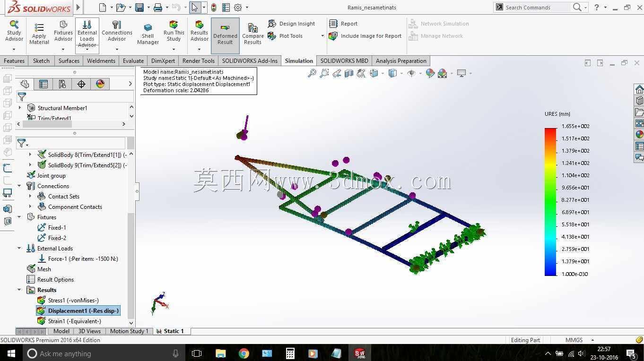Open the PropertyManager tab
The height and width of the screenshot is (361, 644).
44,84
